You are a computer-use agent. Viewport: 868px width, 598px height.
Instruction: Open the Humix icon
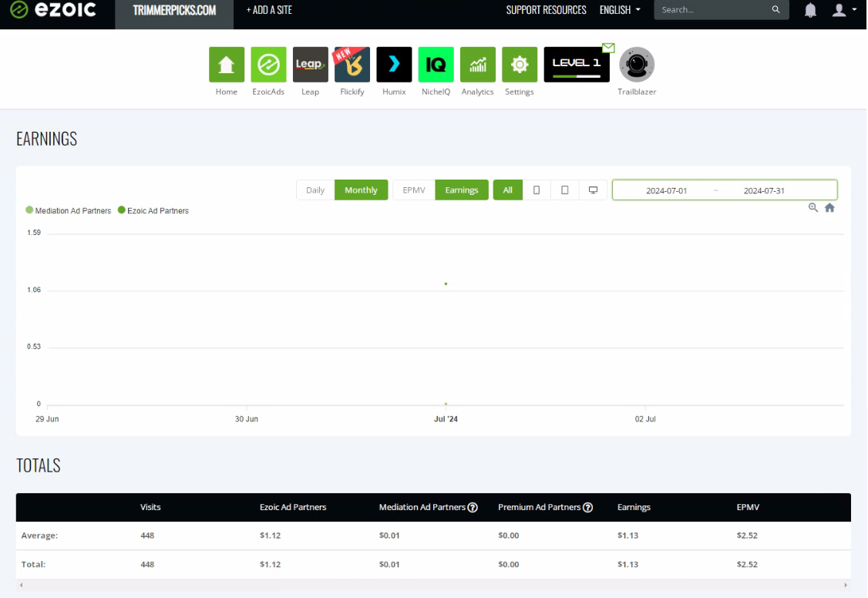pos(394,65)
